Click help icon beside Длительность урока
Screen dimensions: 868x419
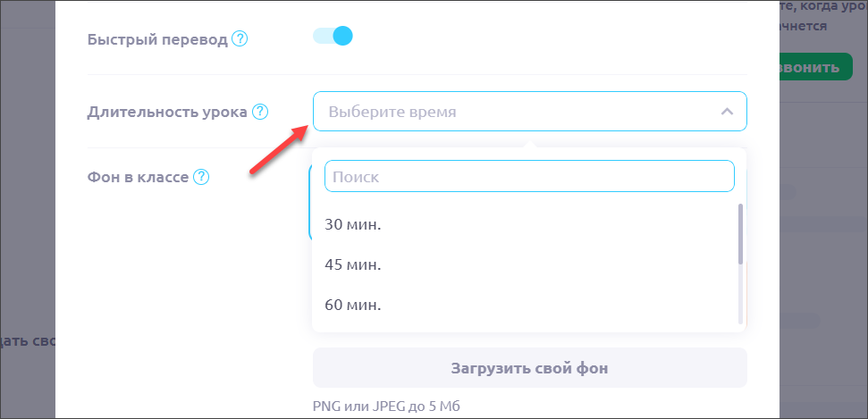tap(260, 113)
